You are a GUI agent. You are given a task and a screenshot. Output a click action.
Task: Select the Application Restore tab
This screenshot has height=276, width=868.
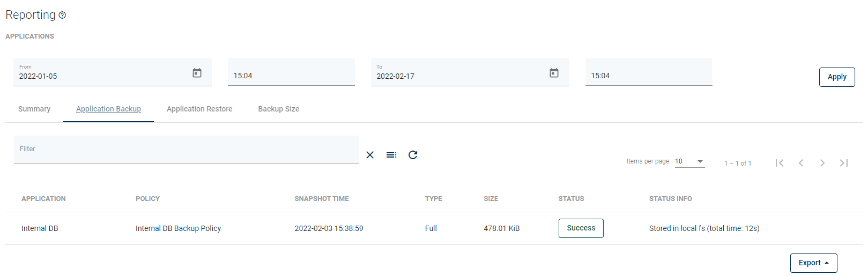[x=199, y=109]
